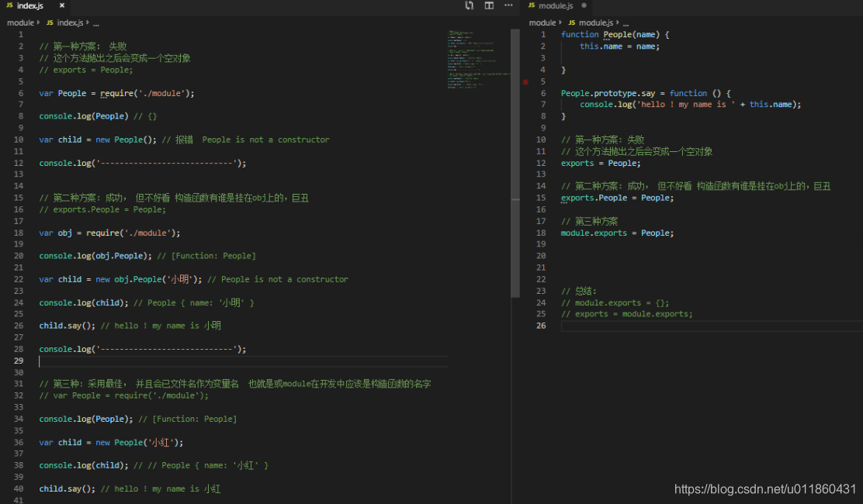
Task: Click the comment "// 总结:" in module.js
Action: point(578,292)
